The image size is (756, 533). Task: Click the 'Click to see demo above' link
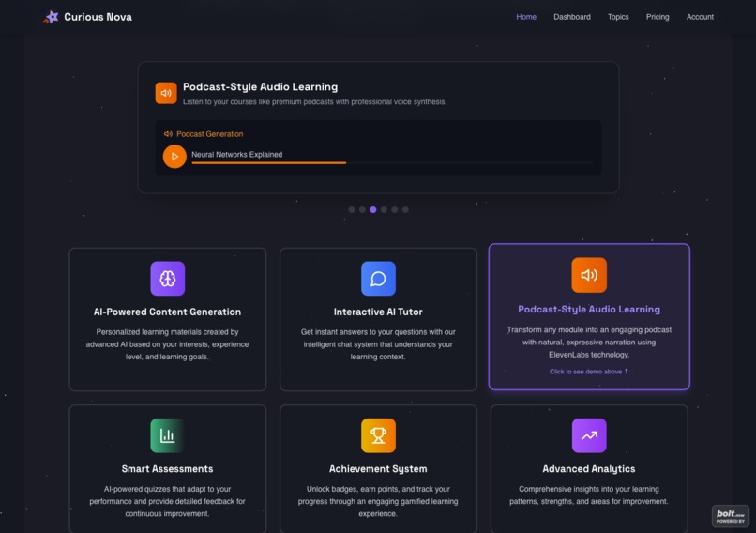pyautogui.click(x=589, y=372)
